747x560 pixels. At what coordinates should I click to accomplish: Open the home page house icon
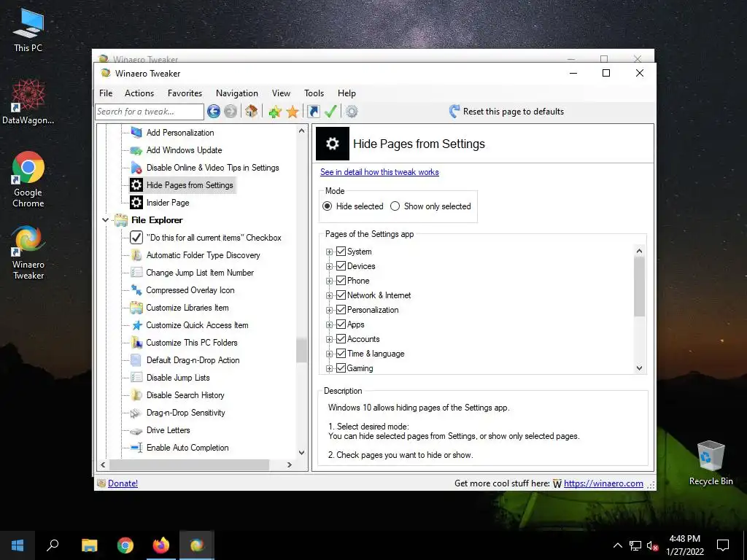click(x=252, y=112)
